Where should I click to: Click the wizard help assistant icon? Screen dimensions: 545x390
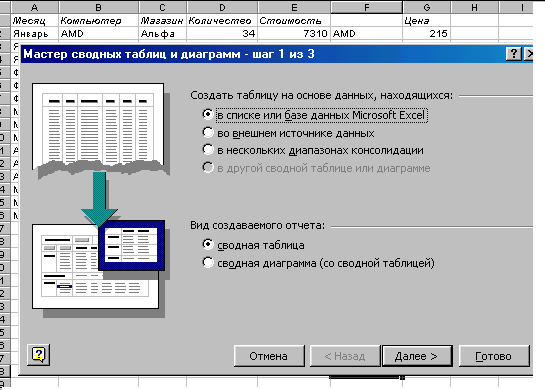point(38,355)
